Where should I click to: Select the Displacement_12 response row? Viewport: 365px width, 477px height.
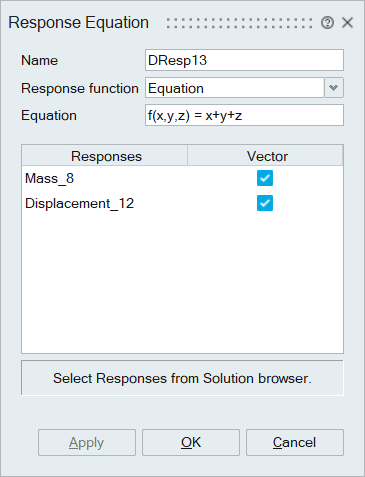pyautogui.click(x=182, y=203)
